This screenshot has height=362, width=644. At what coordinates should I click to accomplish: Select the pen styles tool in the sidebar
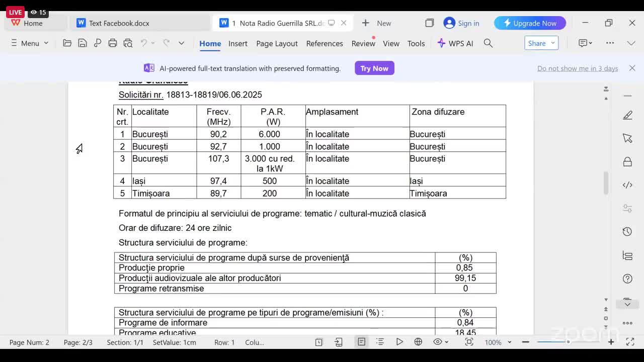coord(627,115)
